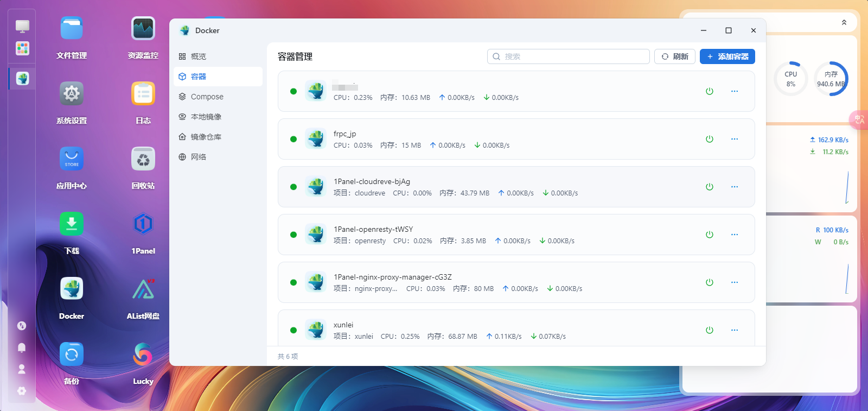Click the 备份 backup app icon
Viewport: 868px width, 411px height.
pos(72,355)
